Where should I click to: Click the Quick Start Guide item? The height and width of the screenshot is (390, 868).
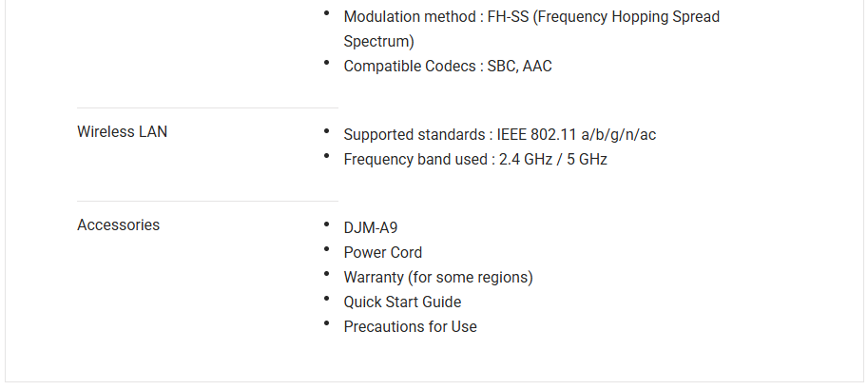[402, 302]
